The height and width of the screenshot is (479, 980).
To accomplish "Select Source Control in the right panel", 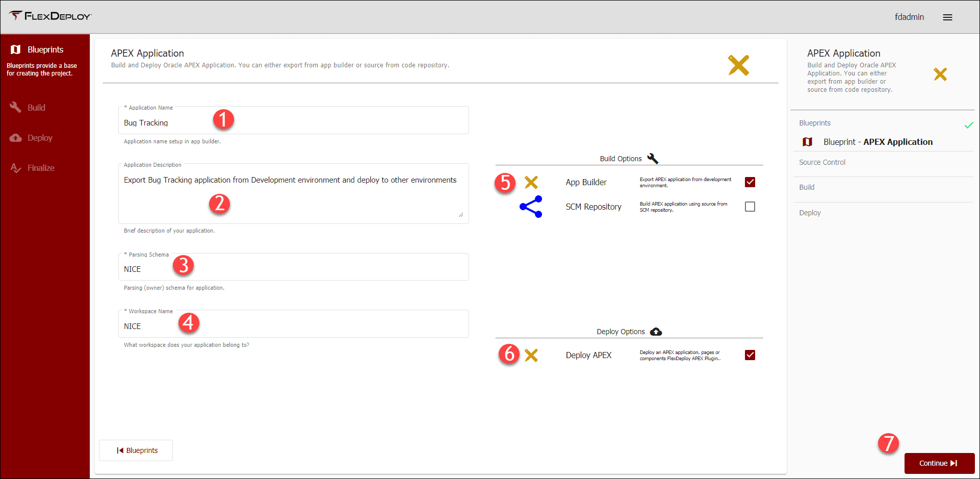I will (822, 162).
